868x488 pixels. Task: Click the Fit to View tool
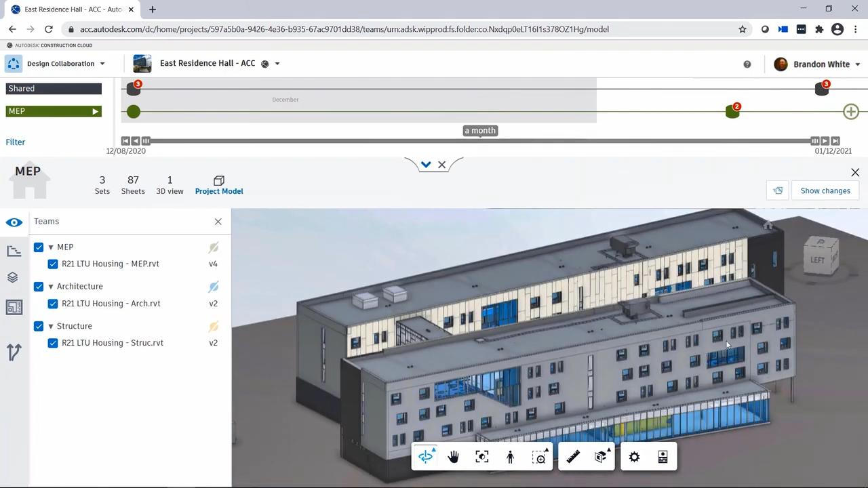(482, 457)
